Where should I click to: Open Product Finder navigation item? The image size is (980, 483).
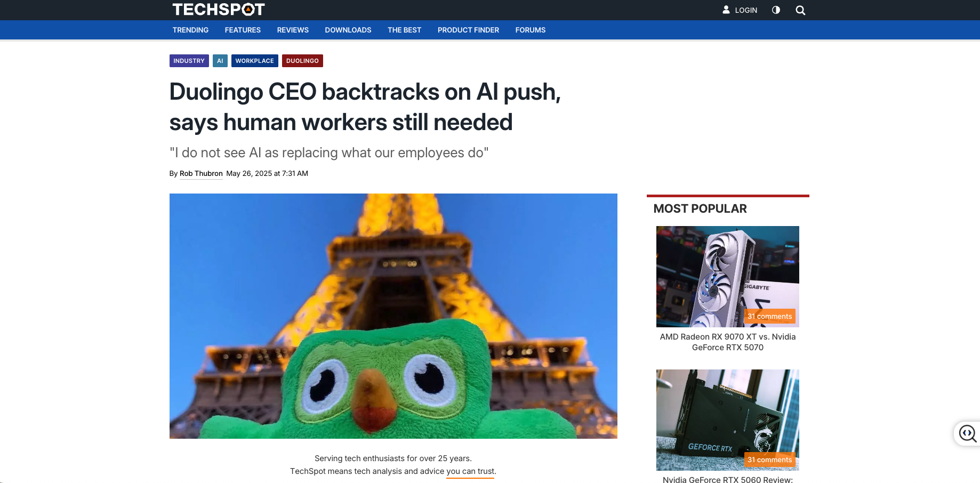point(468,30)
